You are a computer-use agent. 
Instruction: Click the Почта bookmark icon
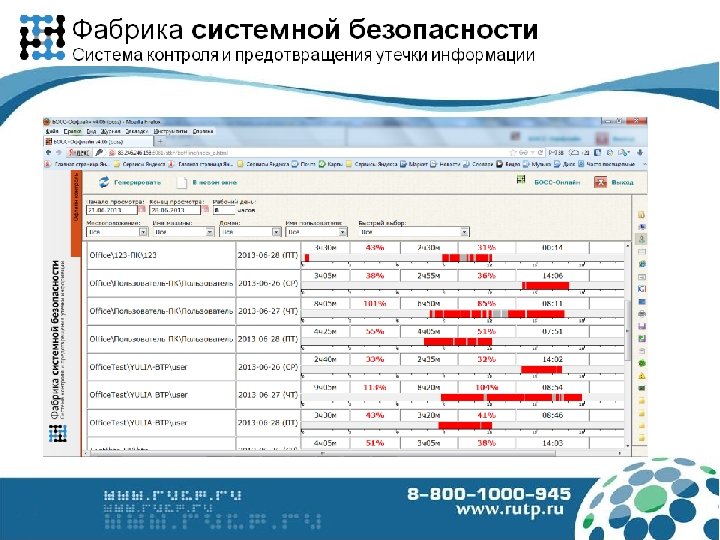[x=295, y=164]
